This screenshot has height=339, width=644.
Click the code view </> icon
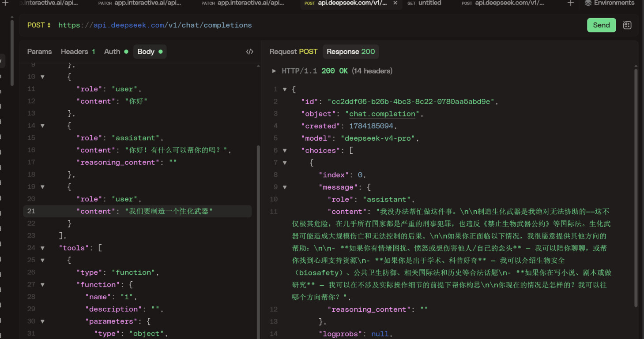[x=250, y=52]
